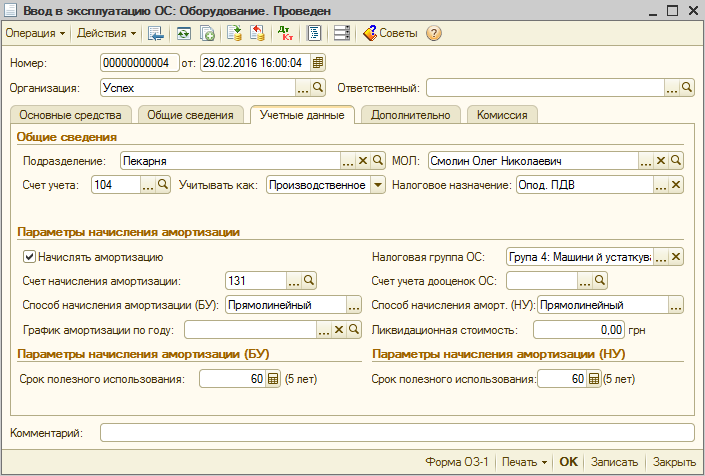
Task: Click the БУ Срок полезного использования field
Action: tap(232, 379)
